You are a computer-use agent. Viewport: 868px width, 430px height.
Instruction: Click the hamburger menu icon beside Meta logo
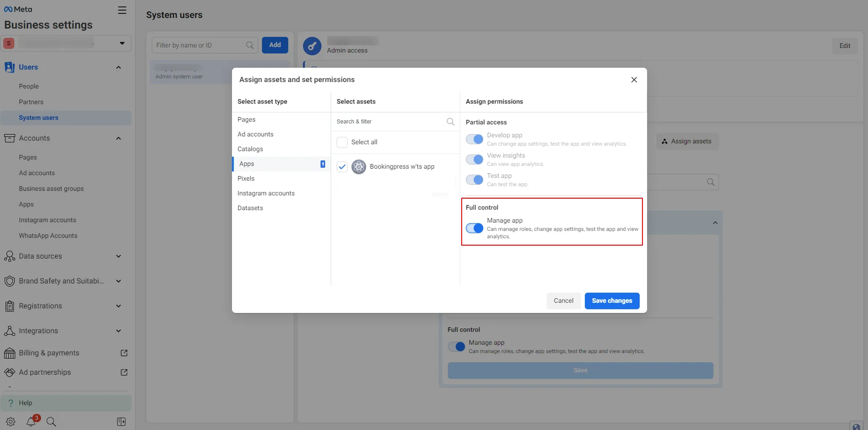[122, 10]
